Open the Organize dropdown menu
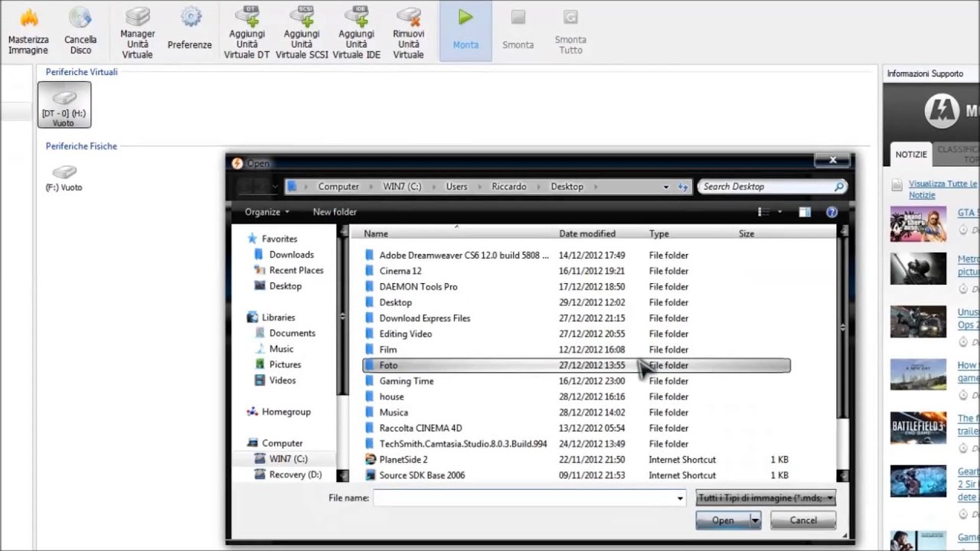Image resolution: width=980 pixels, height=551 pixels. click(267, 212)
